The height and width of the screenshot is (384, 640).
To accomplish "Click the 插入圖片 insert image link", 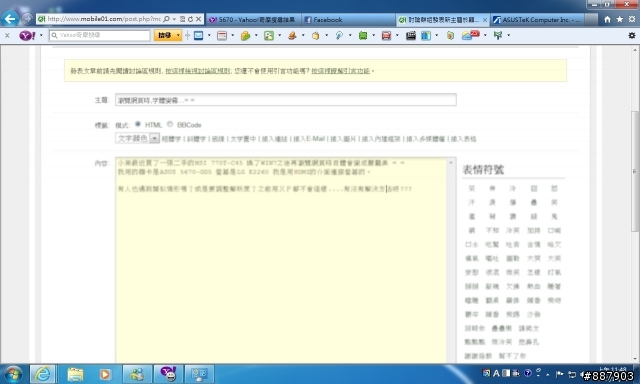I will [343, 139].
